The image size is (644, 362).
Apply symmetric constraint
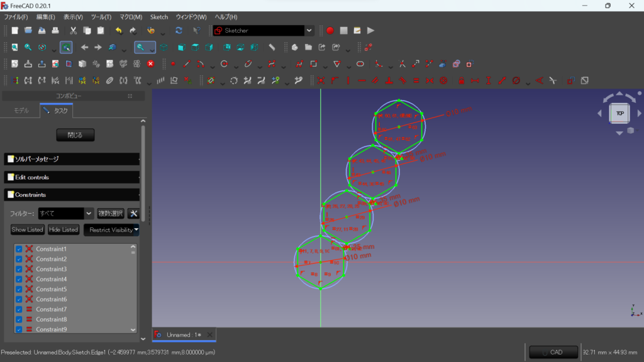430,81
